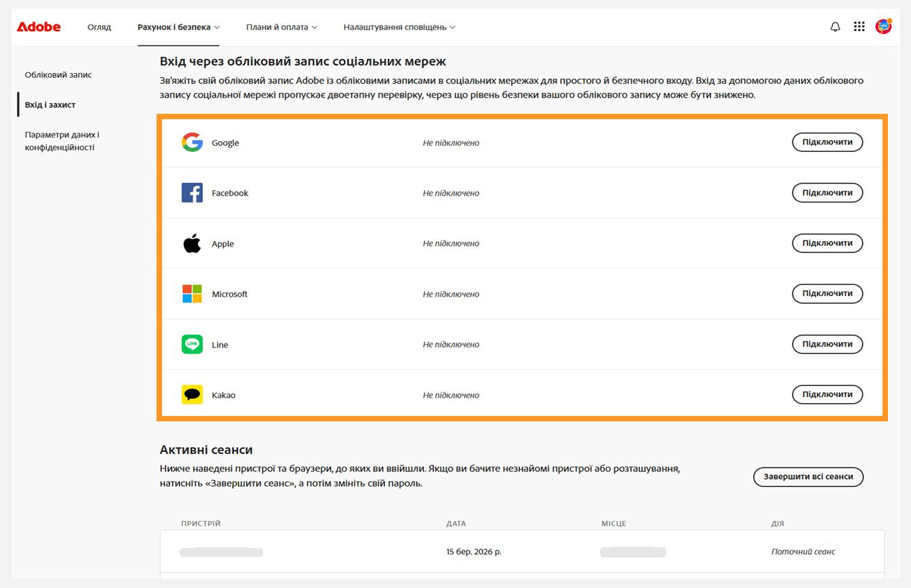Click the Line provider name

click(x=220, y=345)
